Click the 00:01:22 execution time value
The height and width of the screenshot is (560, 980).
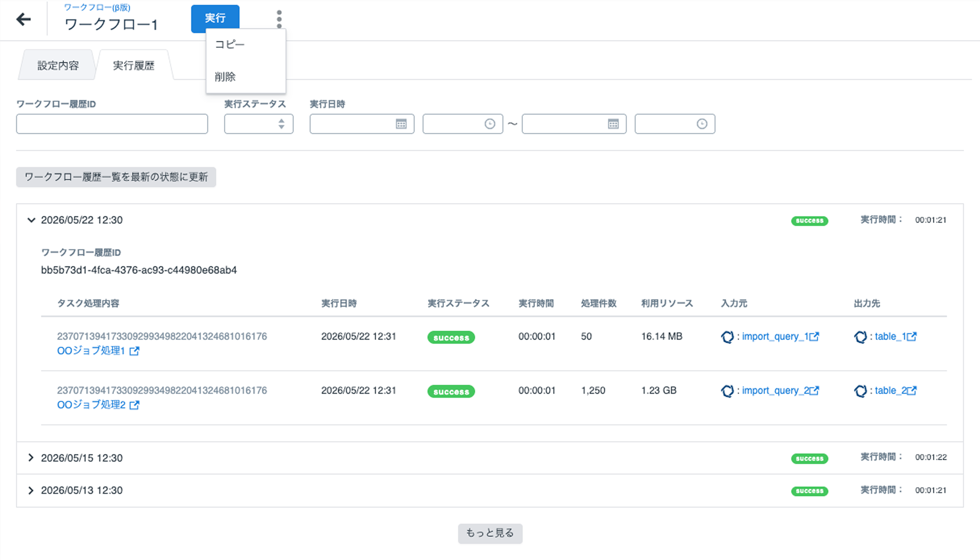pyautogui.click(x=930, y=457)
